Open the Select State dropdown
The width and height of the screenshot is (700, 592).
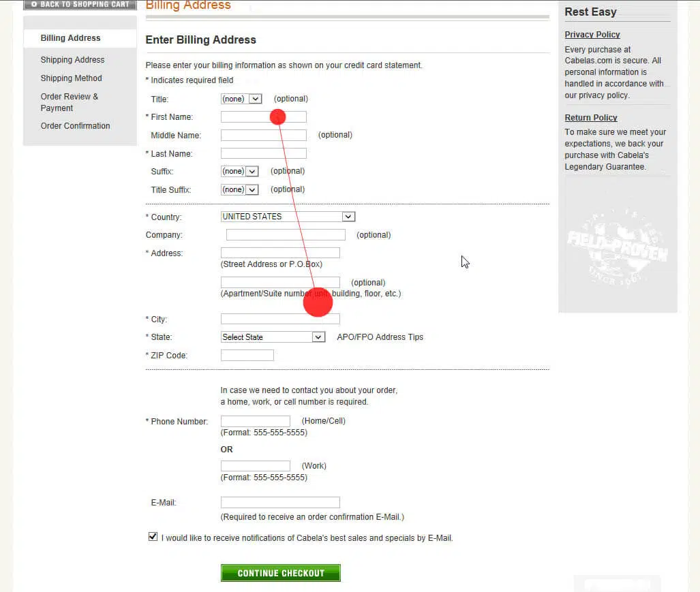[x=273, y=337]
